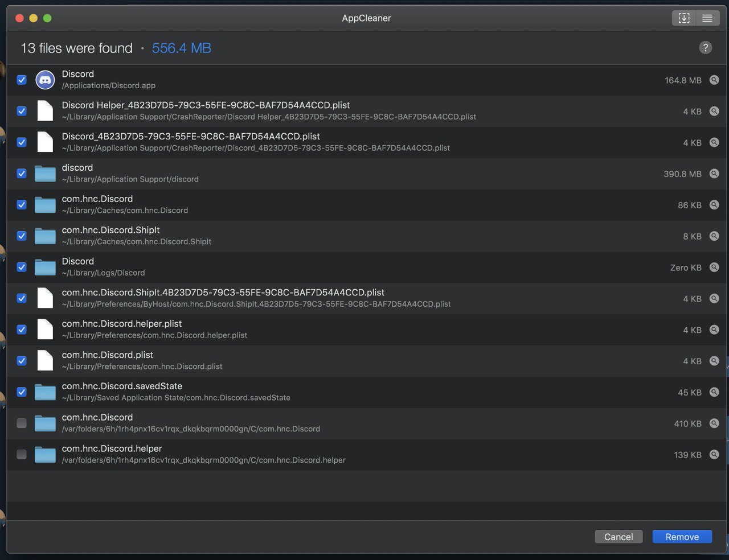Click the Cancel button
The height and width of the screenshot is (560, 729).
coord(619,537)
